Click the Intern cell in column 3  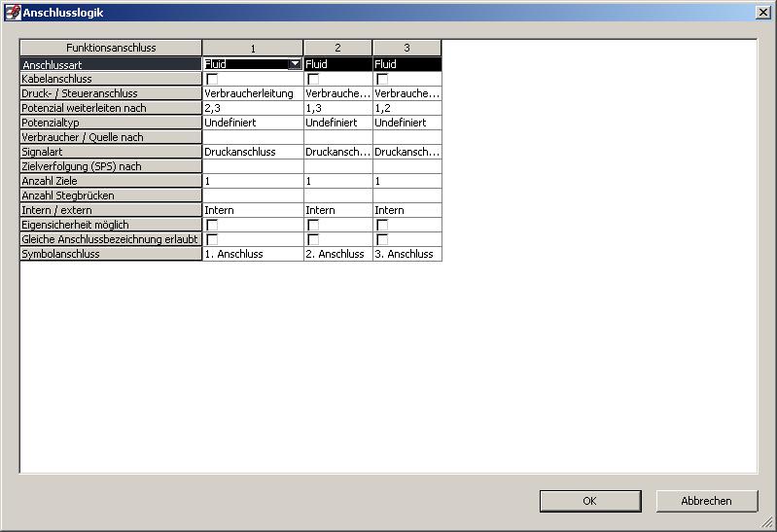406,210
